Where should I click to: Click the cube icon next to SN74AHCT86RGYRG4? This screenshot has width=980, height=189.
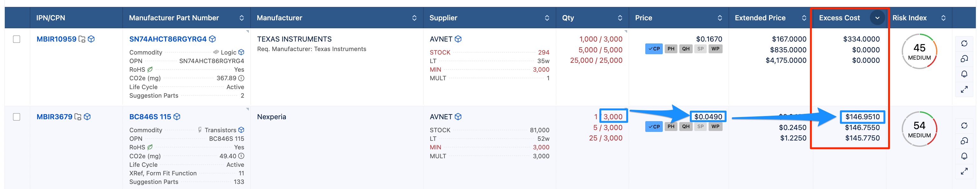[212, 39]
